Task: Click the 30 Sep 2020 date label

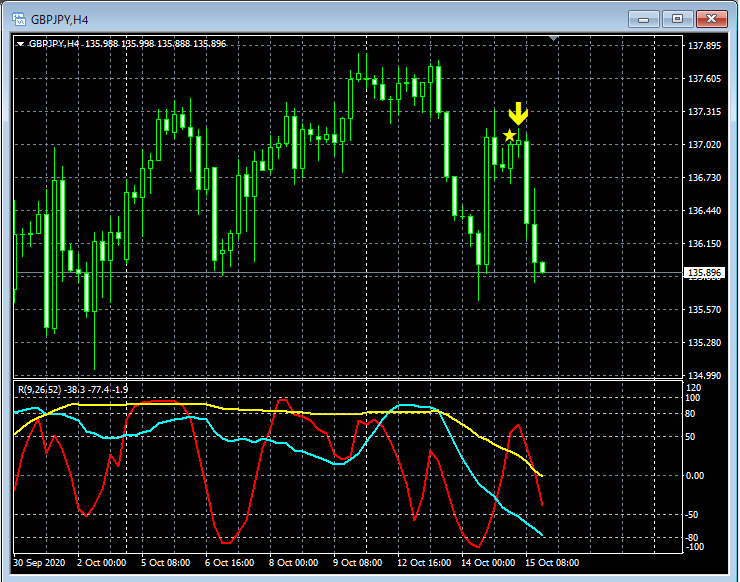Action: click(x=39, y=563)
